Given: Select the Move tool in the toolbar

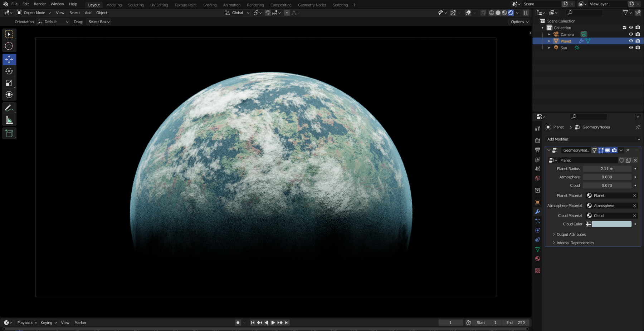Looking at the screenshot, I should [9, 60].
